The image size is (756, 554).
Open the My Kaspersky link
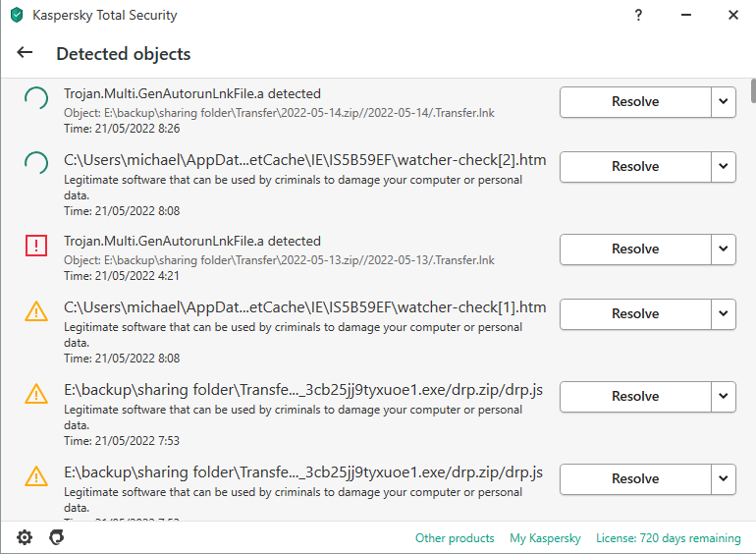(545, 538)
